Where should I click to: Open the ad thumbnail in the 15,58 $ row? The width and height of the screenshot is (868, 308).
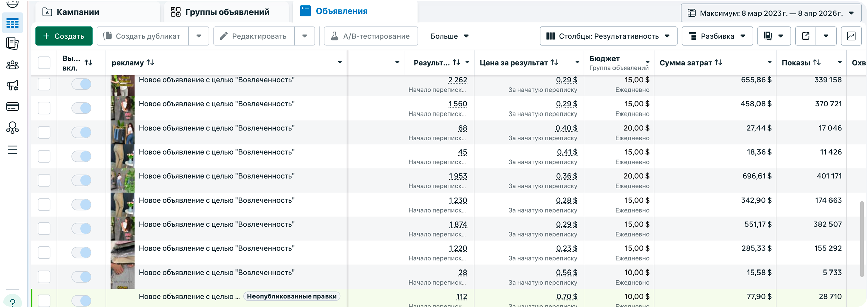[122, 277]
